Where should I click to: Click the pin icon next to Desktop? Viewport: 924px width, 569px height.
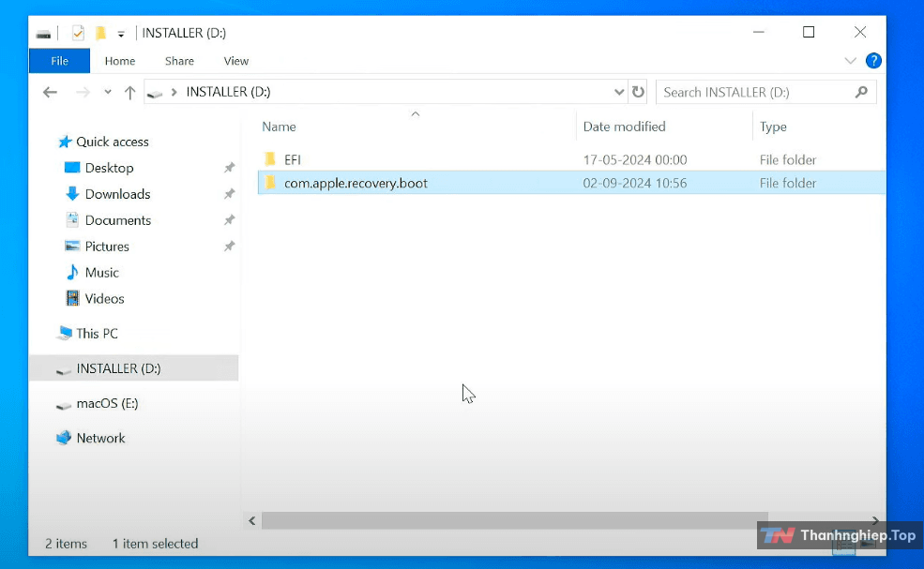click(229, 168)
